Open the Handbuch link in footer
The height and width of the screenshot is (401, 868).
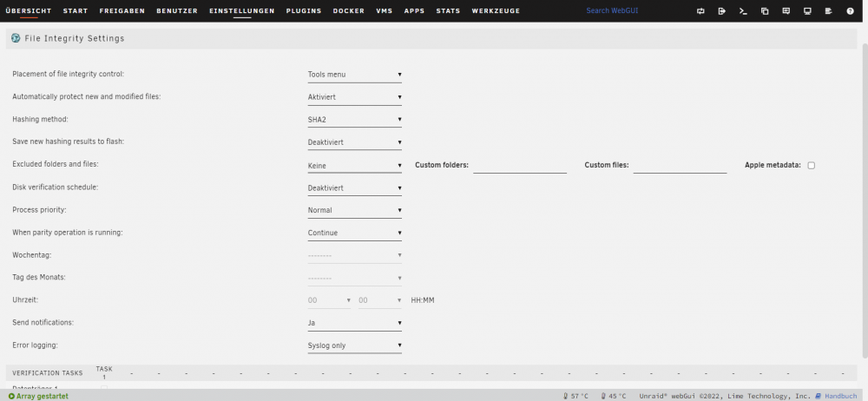point(841,396)
